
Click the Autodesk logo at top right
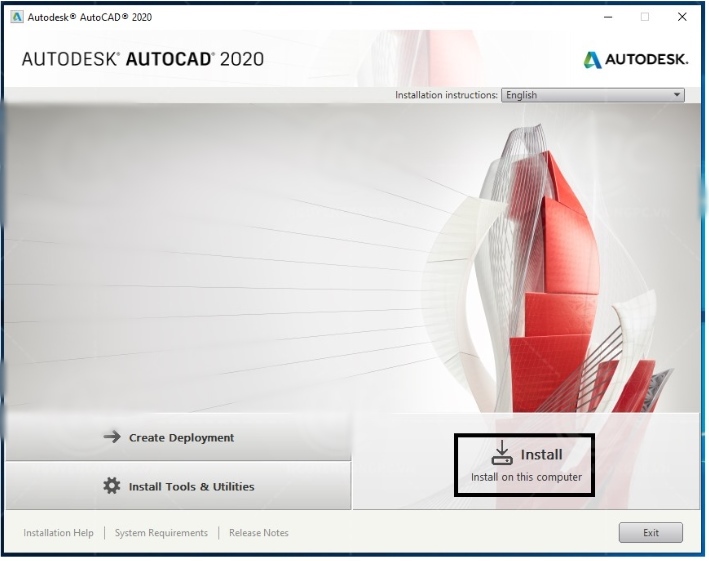coord(635,59)
